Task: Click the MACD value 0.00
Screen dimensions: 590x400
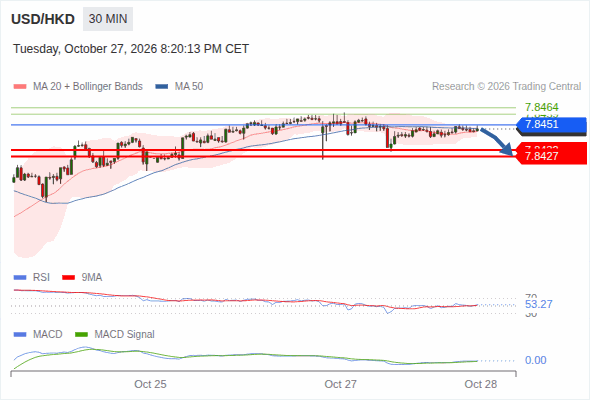Action: click(536, 360)
